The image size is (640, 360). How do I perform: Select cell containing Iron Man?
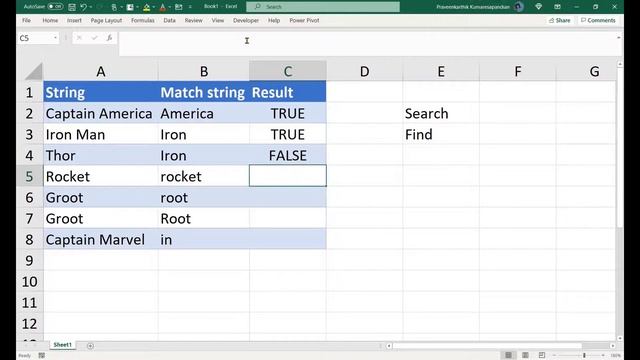101,134
